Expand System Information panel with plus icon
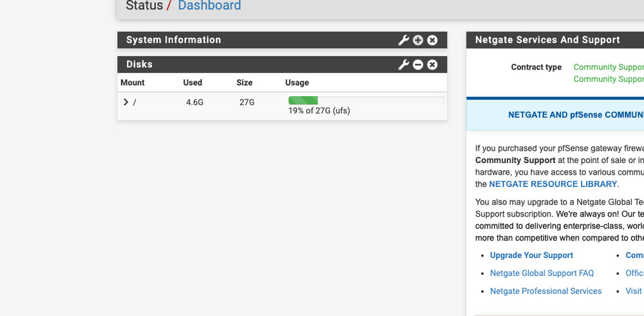The image size is (644, 316). click(x=418, y=40)
